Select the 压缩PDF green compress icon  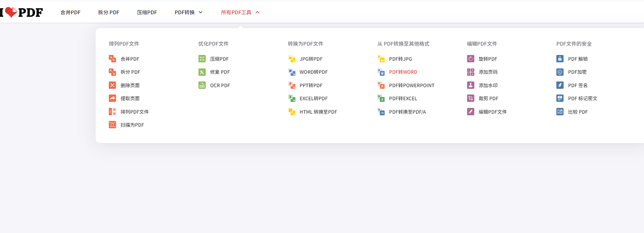pos(202,59)
